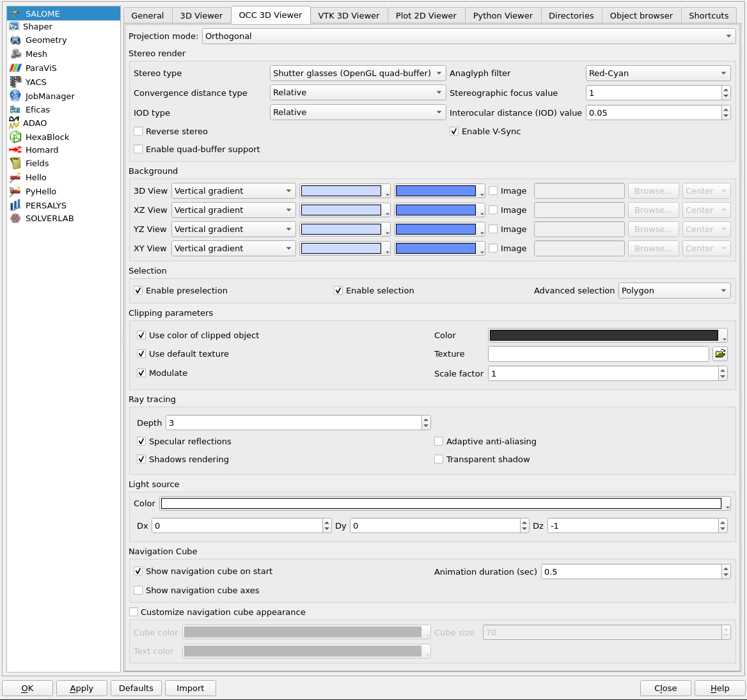Uncheck Enable selection

[338, 290]
